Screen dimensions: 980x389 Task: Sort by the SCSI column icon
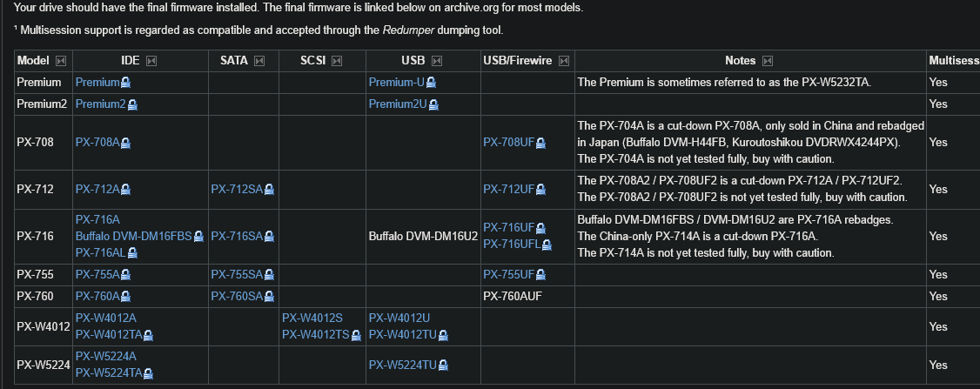pyautogui.click(x=337, y=61)
